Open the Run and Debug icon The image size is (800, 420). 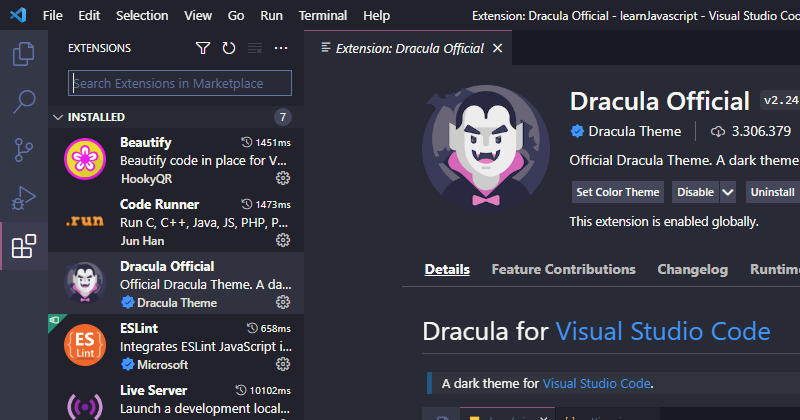(x=23, y=197)
